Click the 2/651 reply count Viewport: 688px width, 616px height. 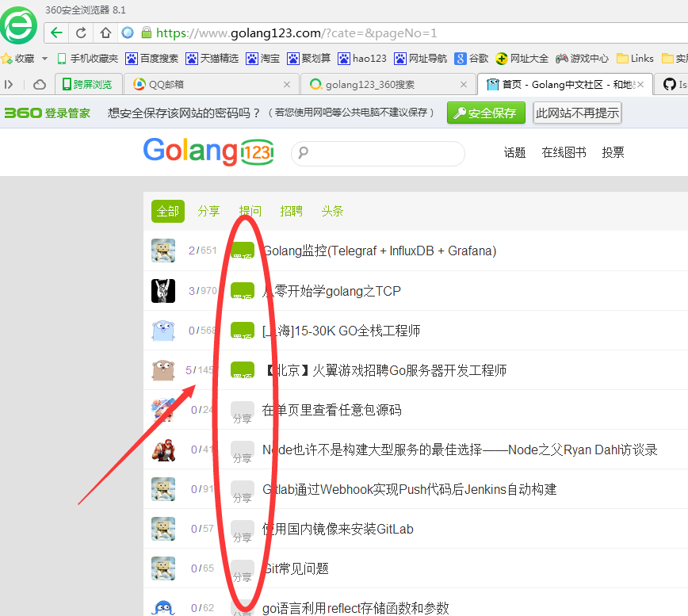[203, 251]
